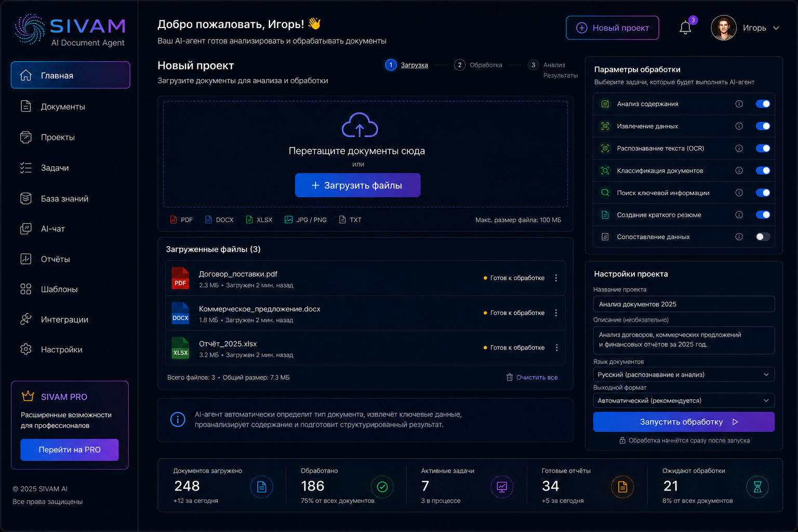Screen dimensions: 798x532
Task: Click the Новый проект button
Action: click(x=613, y=28)
